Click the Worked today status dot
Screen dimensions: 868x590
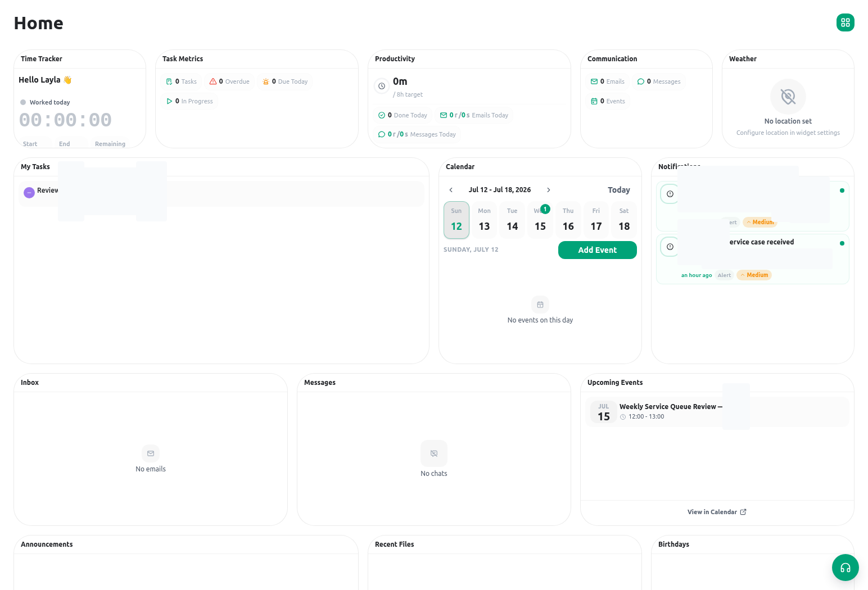click(23, 102)
